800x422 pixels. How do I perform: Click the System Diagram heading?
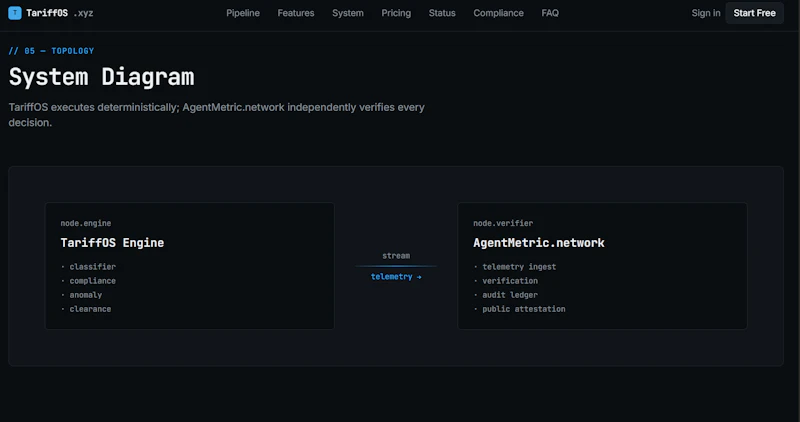tap(102, 77)
